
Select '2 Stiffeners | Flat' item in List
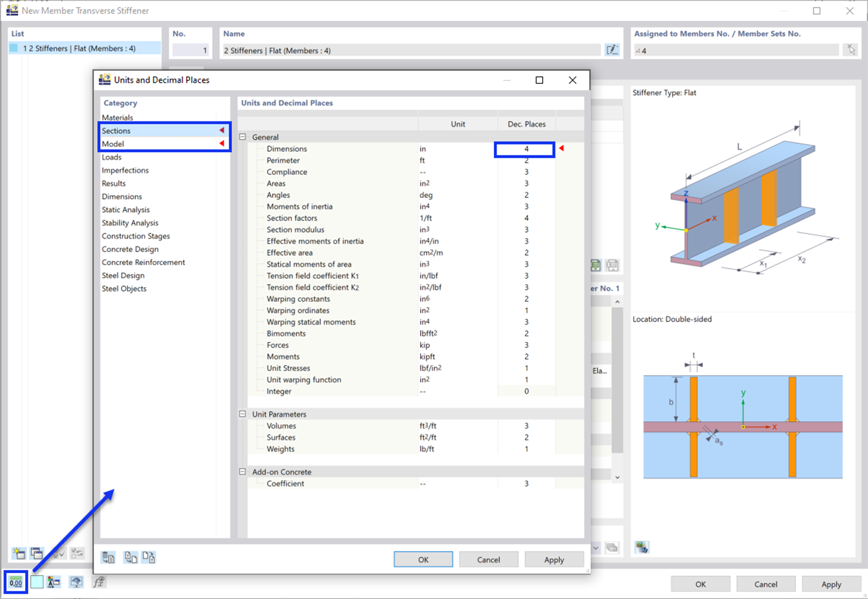pyautogui.click(x=85, y=48)
